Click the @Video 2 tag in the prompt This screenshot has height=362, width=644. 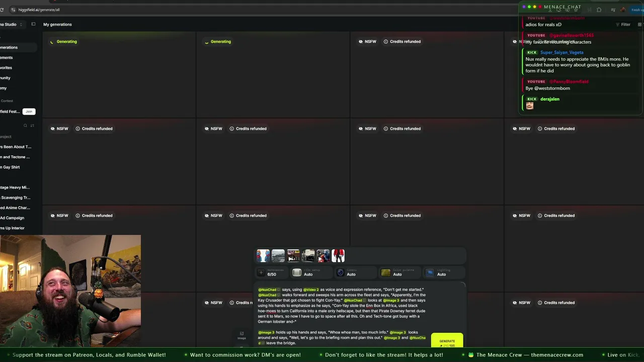311,290
